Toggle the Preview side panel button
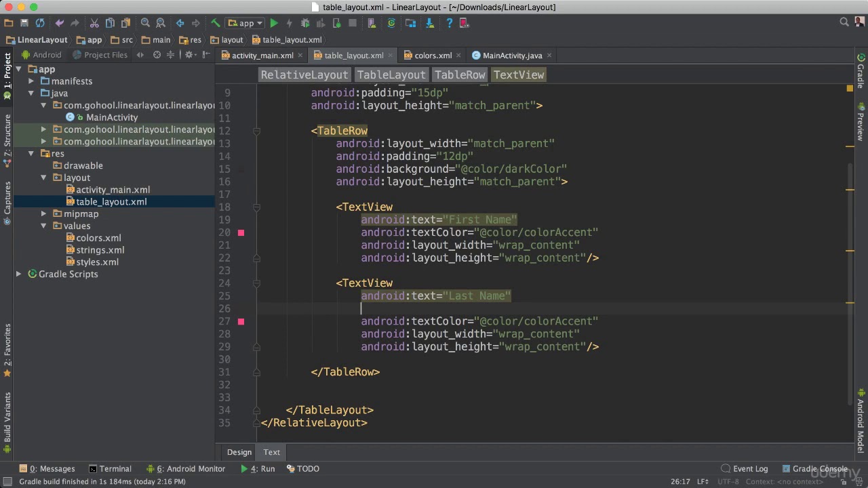Screen dimensions: 868x488 (x=861, y=122)
